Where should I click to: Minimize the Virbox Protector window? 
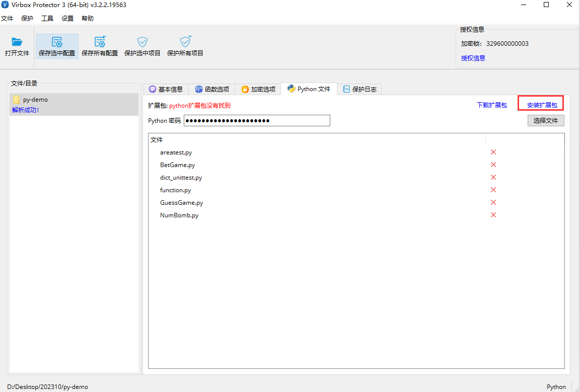(x=524, y=5)
